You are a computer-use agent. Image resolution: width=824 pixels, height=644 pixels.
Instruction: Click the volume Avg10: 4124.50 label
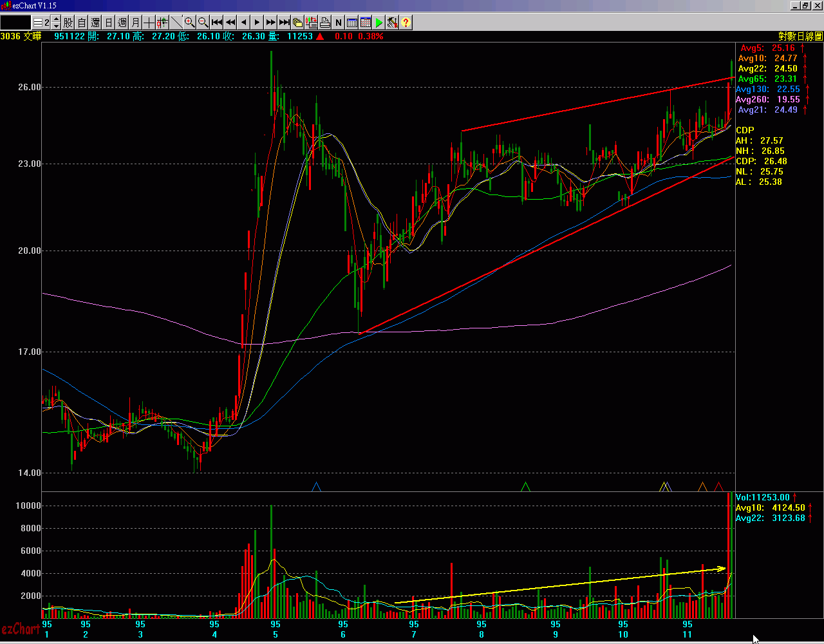click(x=771, y=507)
